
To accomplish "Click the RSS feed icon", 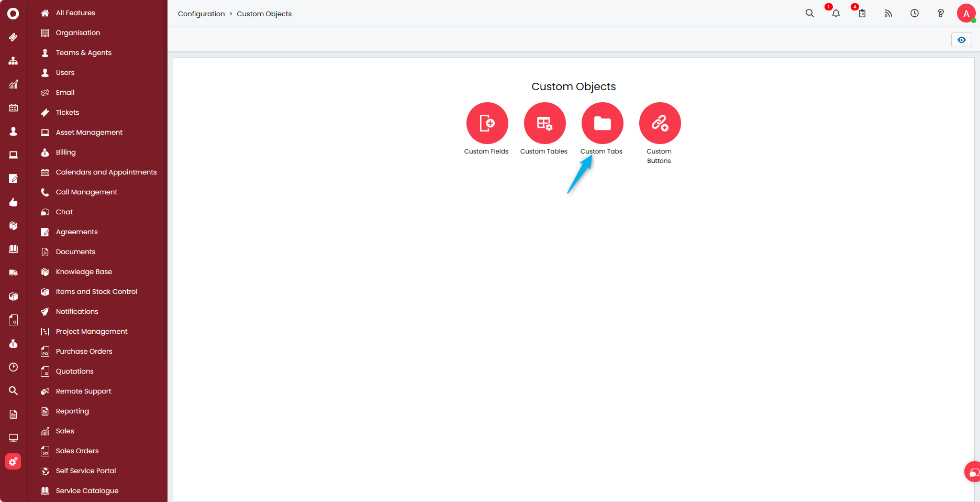I will pyautogui.click(x=888, y=14).
